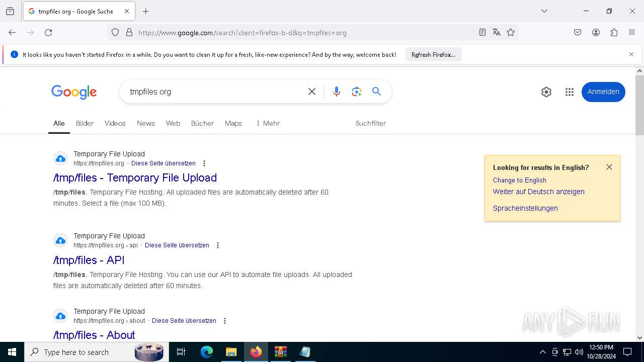Image resolution: width=644 pixels, height=362 pixels.
Task: Search by image with Google Lens
Action: pos(357,92)
